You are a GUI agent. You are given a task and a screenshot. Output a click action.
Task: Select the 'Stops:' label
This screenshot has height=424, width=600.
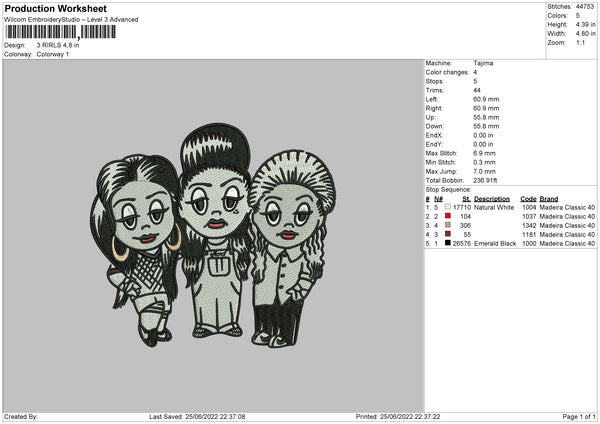[435, 82]
